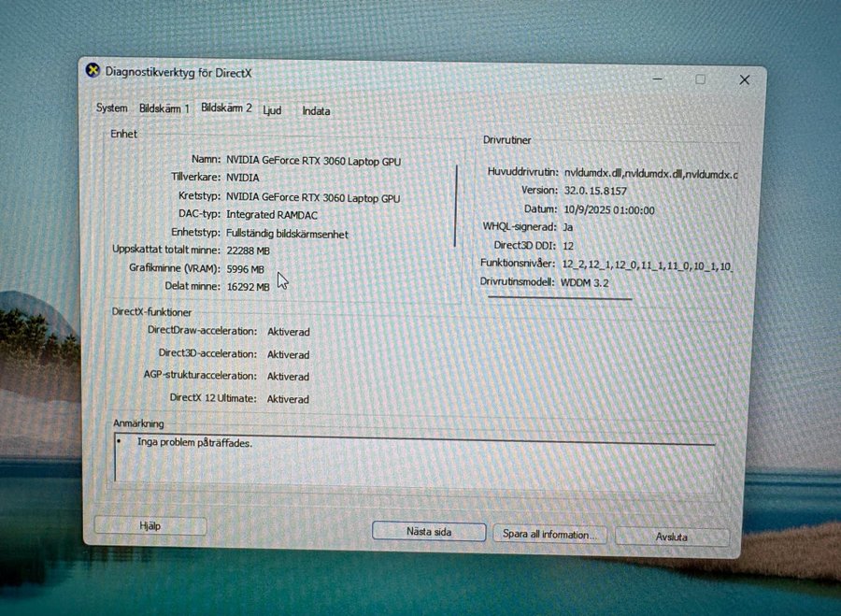Select the Bildskärm 2 tab
This screenshot has width=841, height=616.
(x=226, y=107)
